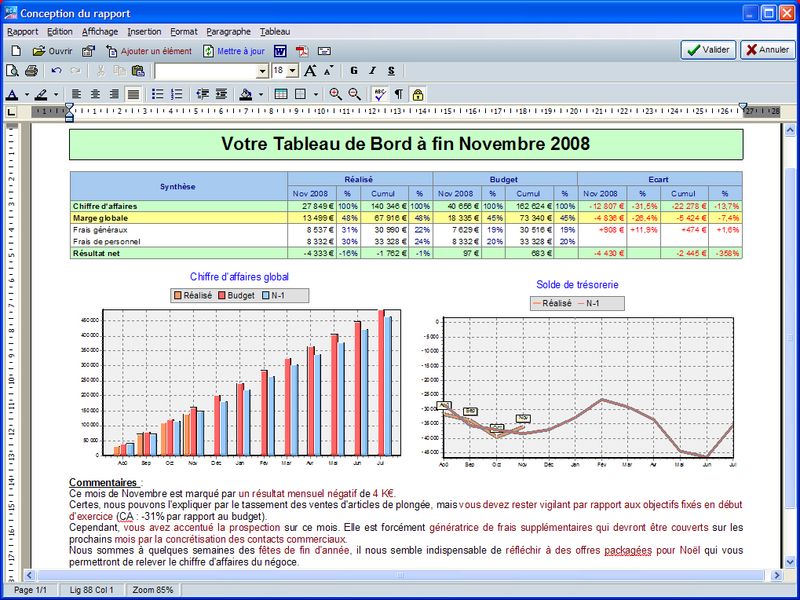Increase the font size with large A
The width and height of the screenshot is (800, 600).
pyautogui.click(x=310, y=70)
